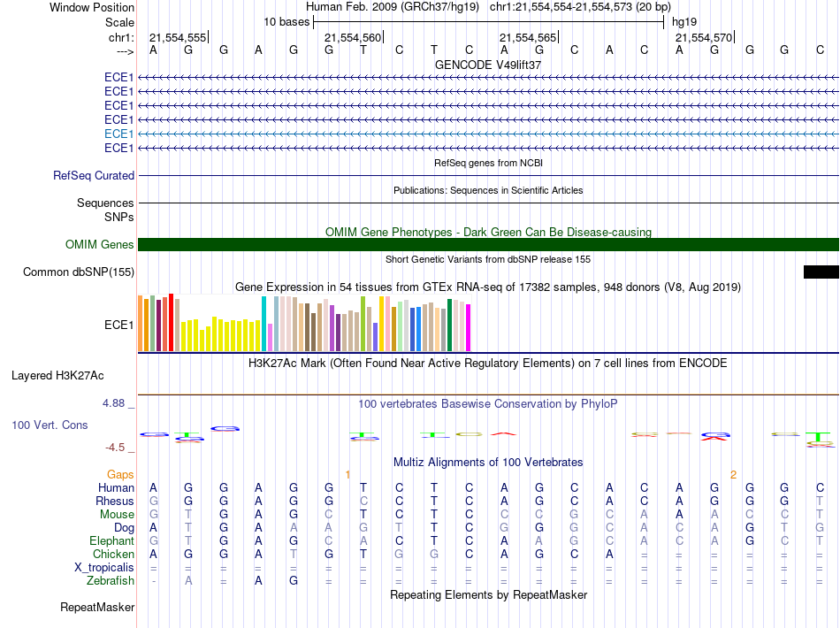840x628 pixels.
Task: Click the 21,554,560 ruler position marker
Action: tap(353, 38)
